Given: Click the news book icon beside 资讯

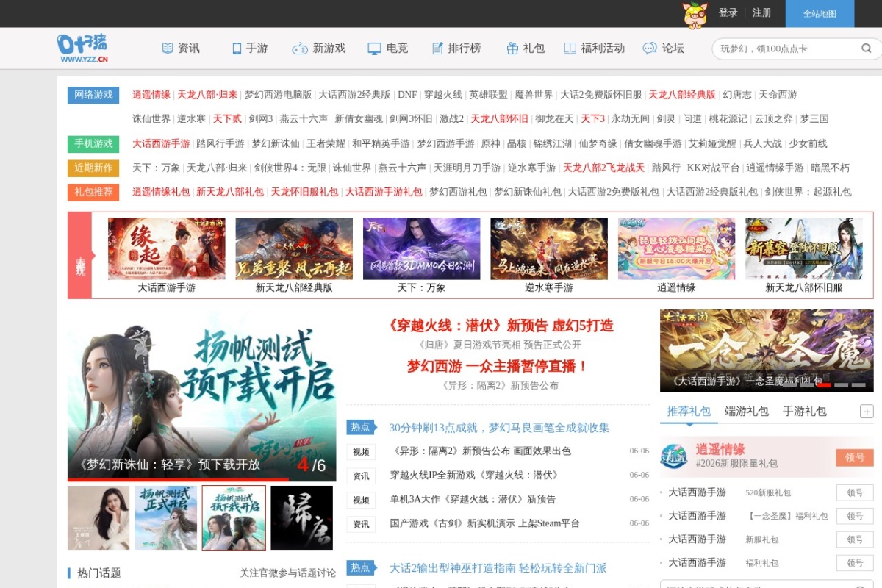Looking at the screenshot, I should tap(168, 49).
